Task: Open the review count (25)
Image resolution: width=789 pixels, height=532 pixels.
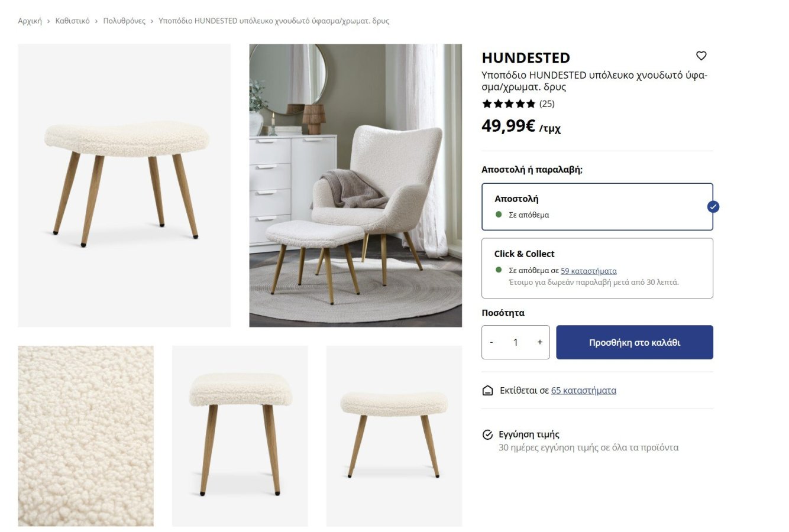Action: click(547, 104)
